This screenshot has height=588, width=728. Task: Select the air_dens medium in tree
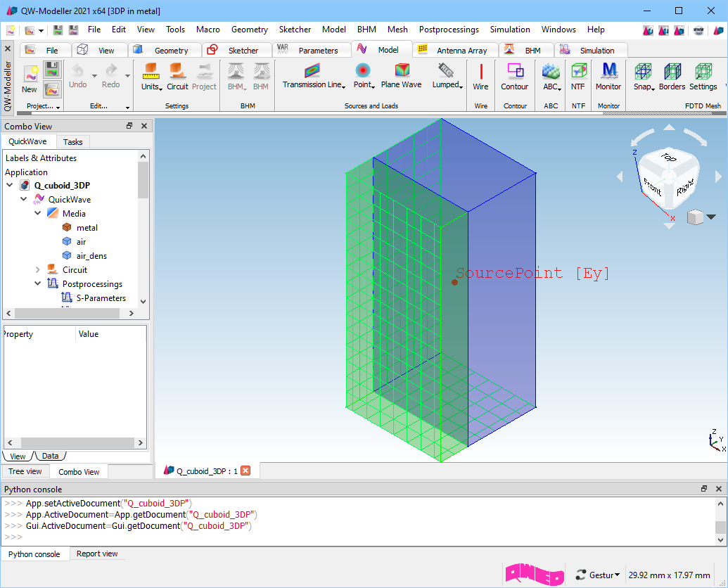coord(91,256)
